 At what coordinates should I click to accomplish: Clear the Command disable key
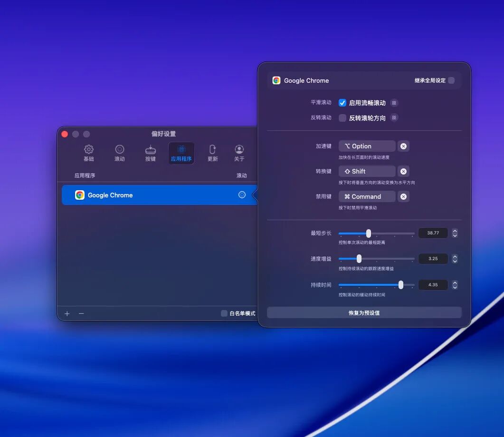tap(403, 196)
